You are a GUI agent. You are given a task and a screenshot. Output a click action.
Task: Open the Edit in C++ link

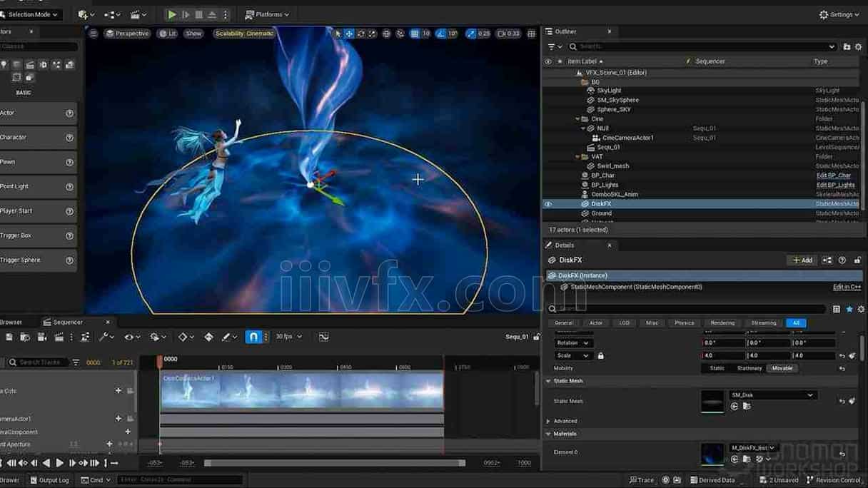(847, 287)
